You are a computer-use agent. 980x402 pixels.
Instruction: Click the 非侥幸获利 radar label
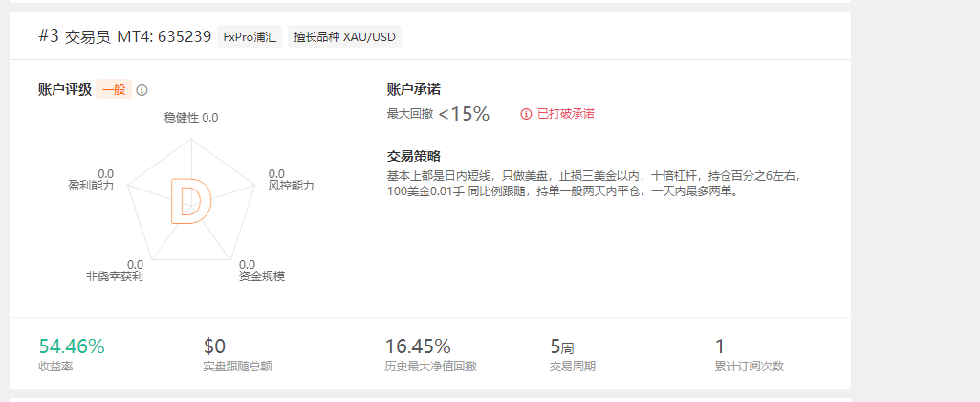point(115,277)
